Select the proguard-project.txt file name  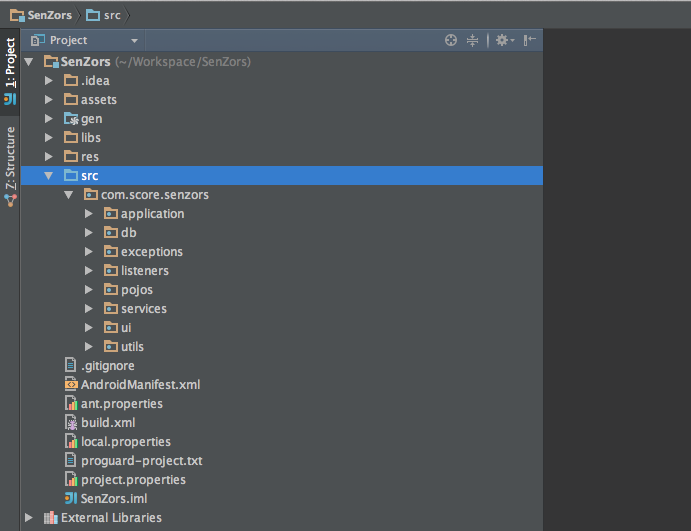click(141, 461)
